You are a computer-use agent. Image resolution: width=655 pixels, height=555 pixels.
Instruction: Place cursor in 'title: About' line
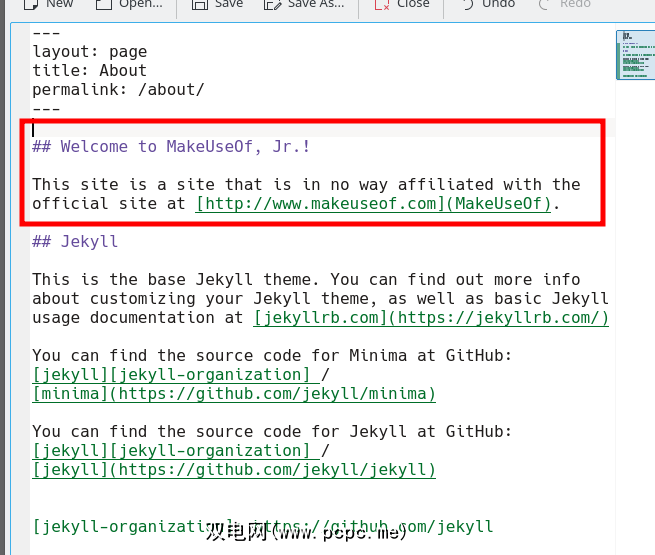pyautogui.click(x=90, y=71)
